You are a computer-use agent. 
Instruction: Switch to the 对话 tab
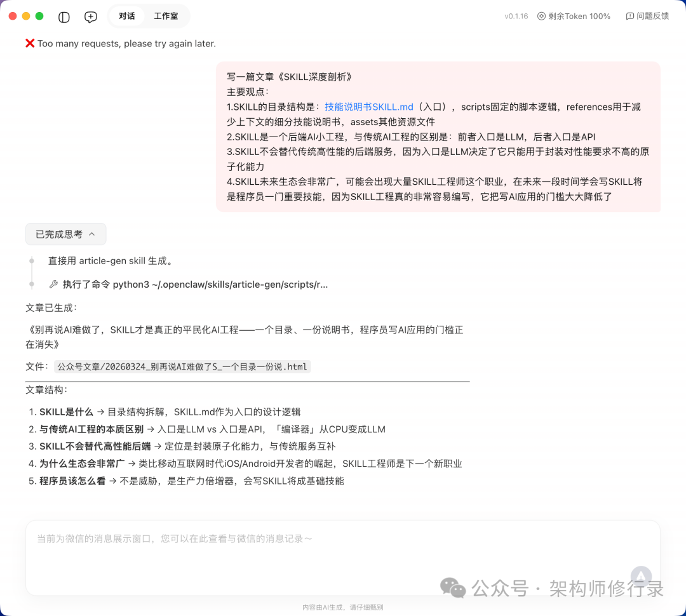point(127,16)
